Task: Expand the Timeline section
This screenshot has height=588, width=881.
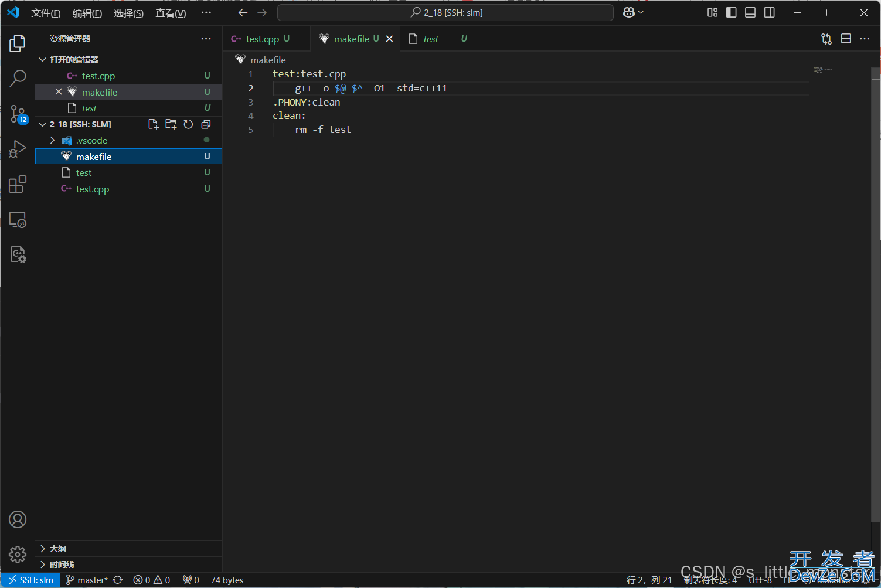Action: pyautogui.click(x=43, y=565)
